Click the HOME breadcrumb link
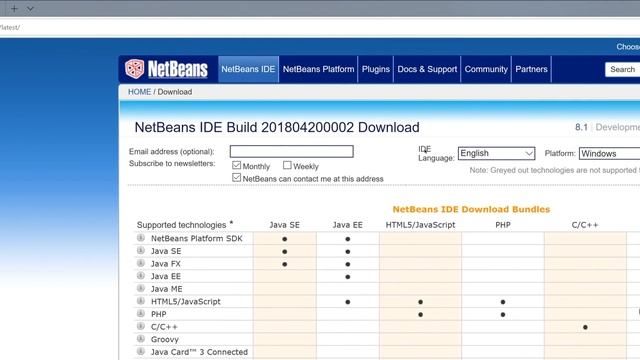This screenshot has height=360, width=640. click(140, 92)
